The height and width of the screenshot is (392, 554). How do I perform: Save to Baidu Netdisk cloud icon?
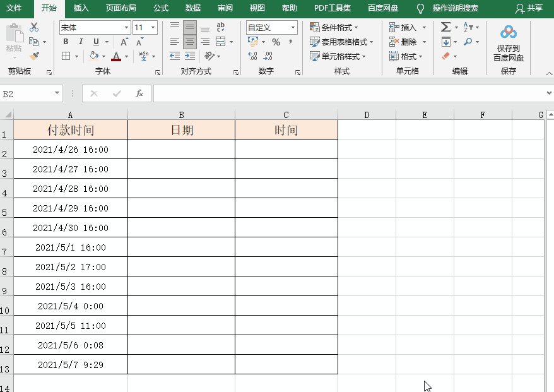509,32
